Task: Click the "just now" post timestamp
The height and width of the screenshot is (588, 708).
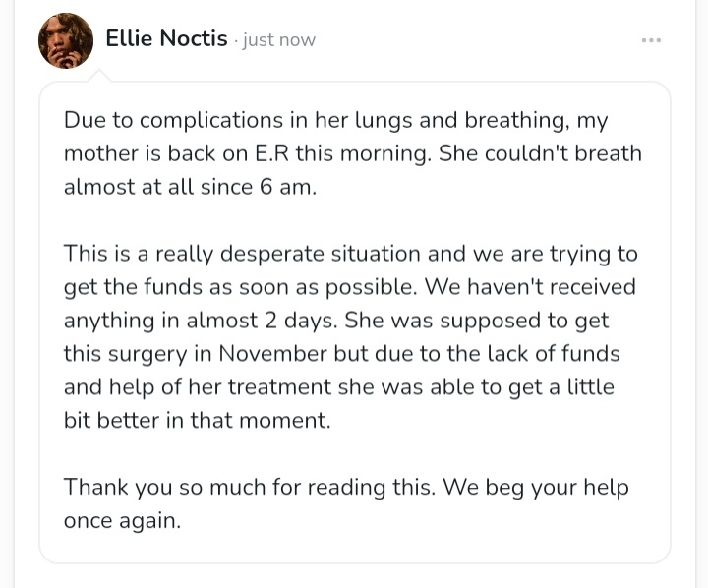Action: [278, 40]
